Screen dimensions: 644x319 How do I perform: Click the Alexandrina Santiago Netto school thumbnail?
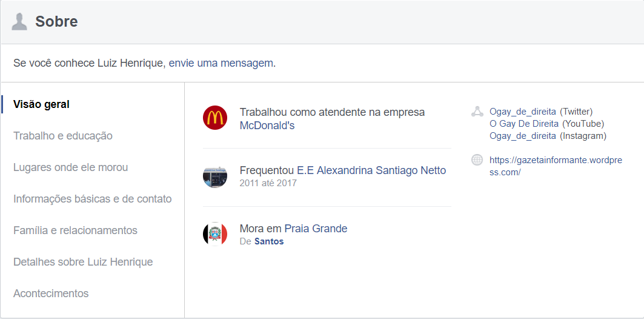215,176
